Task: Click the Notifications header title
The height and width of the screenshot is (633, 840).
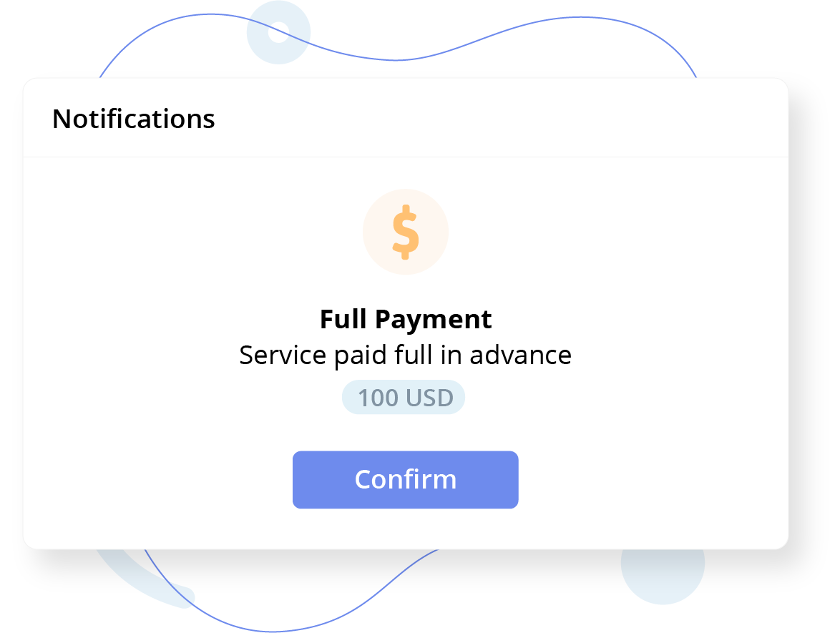Action: (134, 119)
